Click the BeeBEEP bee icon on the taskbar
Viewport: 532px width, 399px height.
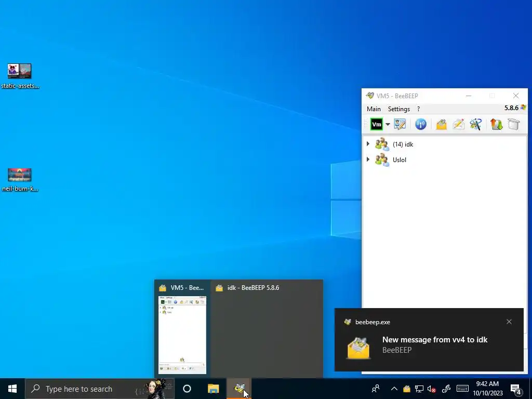[x=239, y=389]
